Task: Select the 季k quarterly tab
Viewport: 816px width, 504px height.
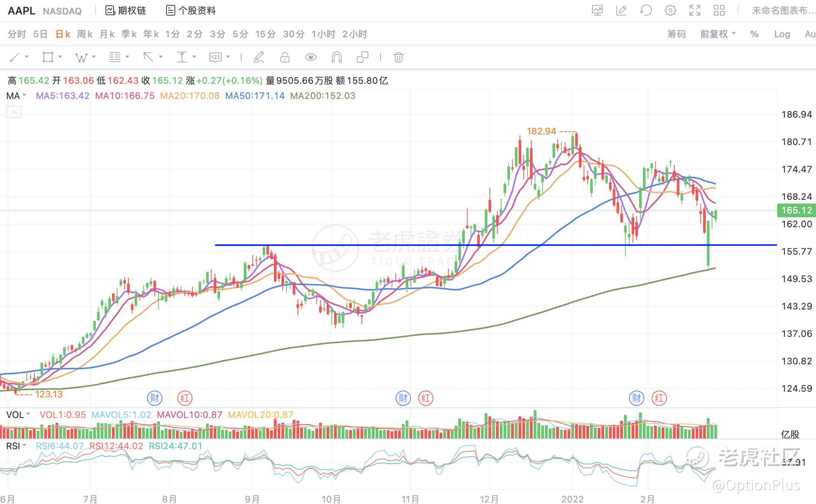Action: 129,34
